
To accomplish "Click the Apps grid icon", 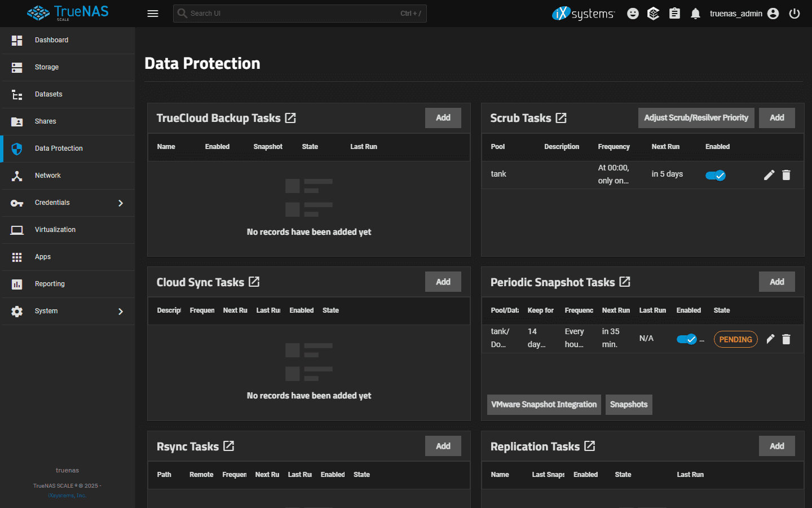I will pos(17,257).
